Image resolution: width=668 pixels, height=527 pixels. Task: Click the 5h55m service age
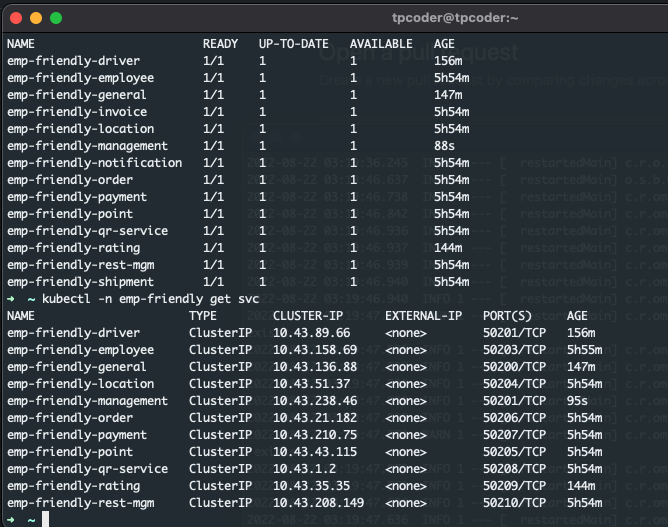pos(584,350)
